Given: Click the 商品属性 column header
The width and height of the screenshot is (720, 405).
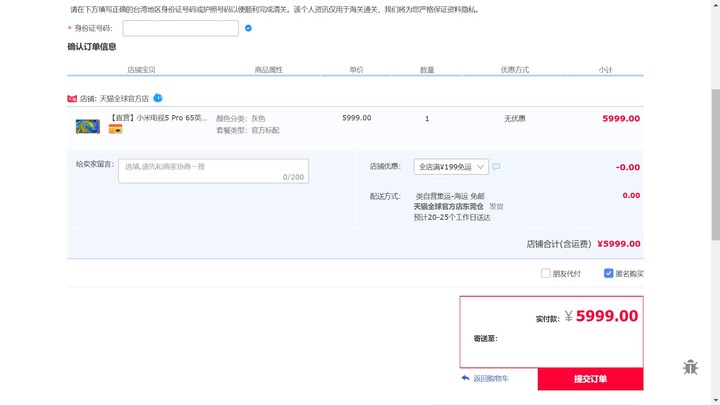Looking at the screenshot, I should [x=269, y=70].
